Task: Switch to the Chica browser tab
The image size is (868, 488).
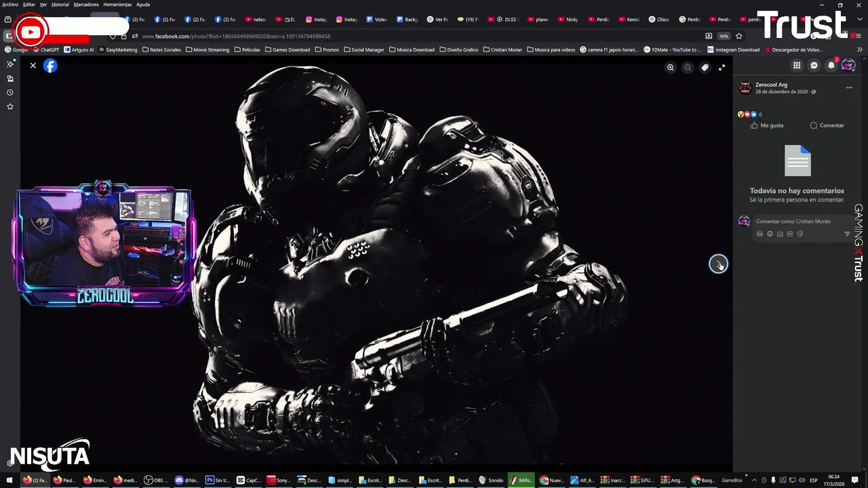Action: click(x=658, y=20)
